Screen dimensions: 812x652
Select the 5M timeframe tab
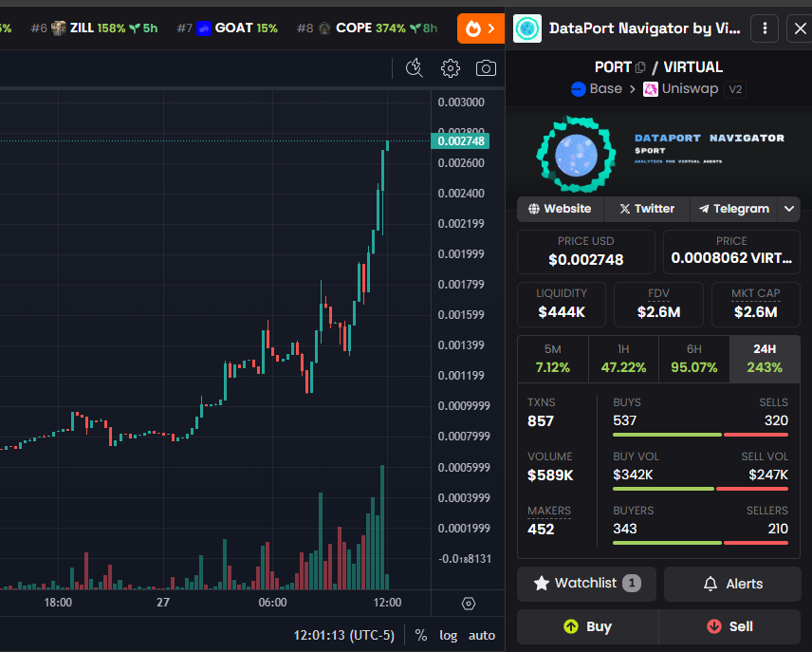point(552,359)
